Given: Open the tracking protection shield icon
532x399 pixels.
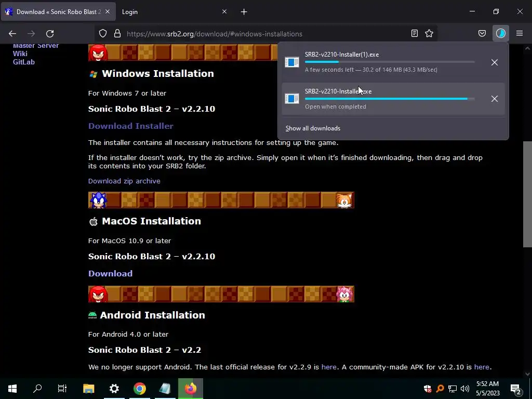Looking at the screenshot, I should coord(103,34).
